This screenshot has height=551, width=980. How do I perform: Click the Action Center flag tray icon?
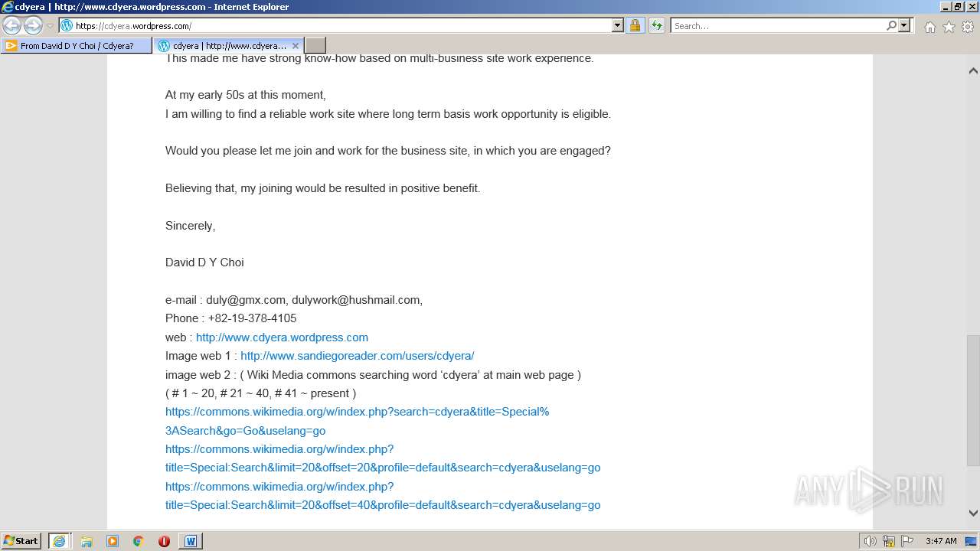[907, 541]
